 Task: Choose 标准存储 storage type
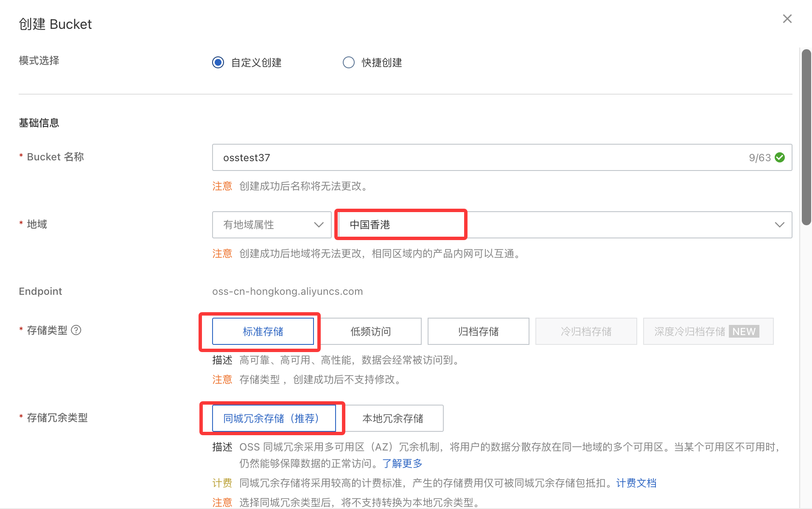263,331
